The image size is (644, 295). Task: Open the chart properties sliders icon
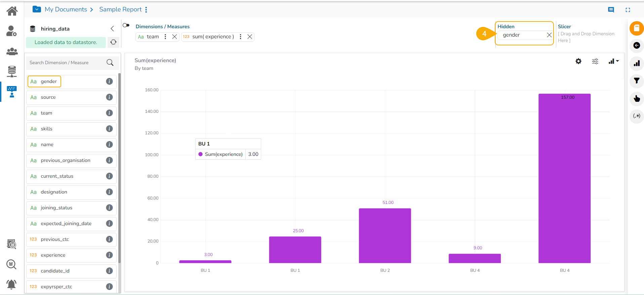pyautogui.click(x=595, y=61)
